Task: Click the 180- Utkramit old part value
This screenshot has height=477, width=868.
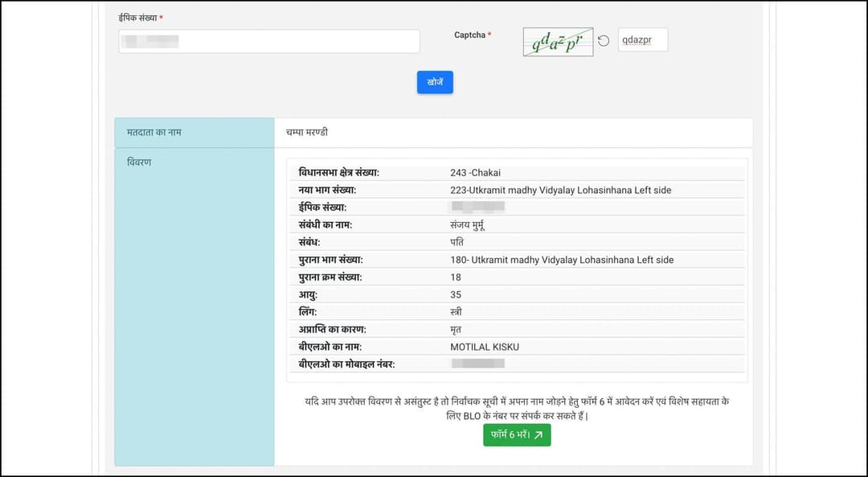Action: 562,260
